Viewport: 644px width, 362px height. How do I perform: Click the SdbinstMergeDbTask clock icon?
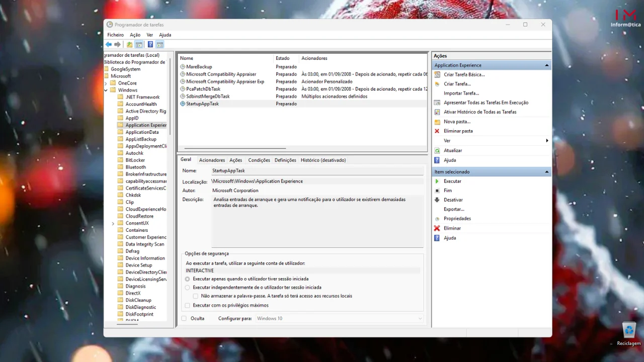tap(183, 97)
